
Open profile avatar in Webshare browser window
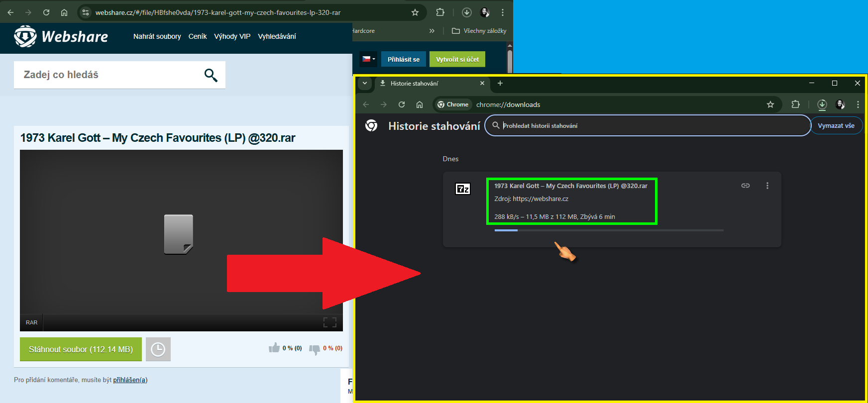click(485, 12)
